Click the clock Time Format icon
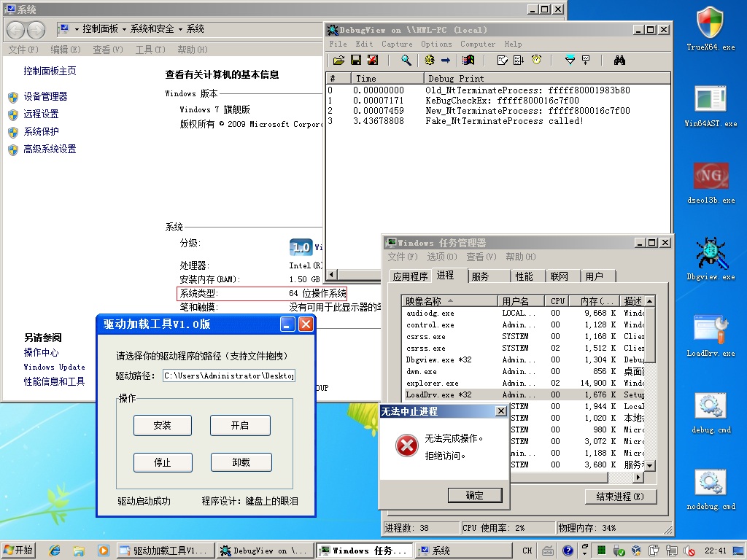Image resolution: width=747 pixels, height=560 pixels. click(536, 61)
